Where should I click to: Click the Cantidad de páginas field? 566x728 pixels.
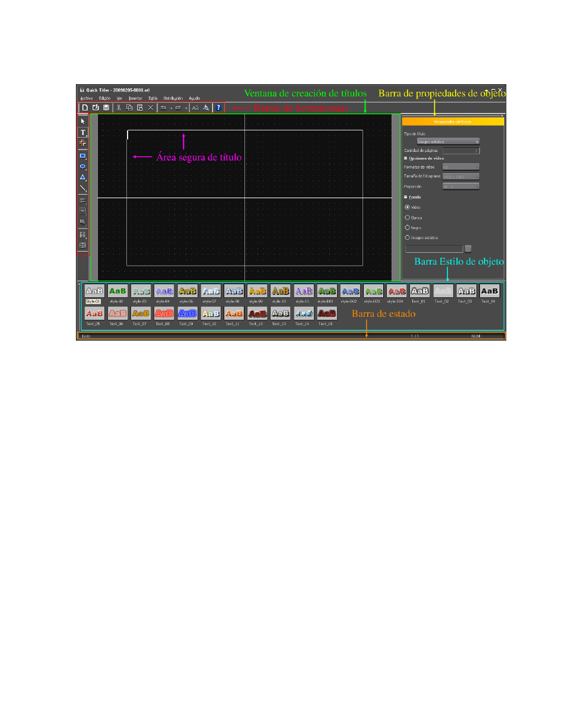tap(461, 151)
